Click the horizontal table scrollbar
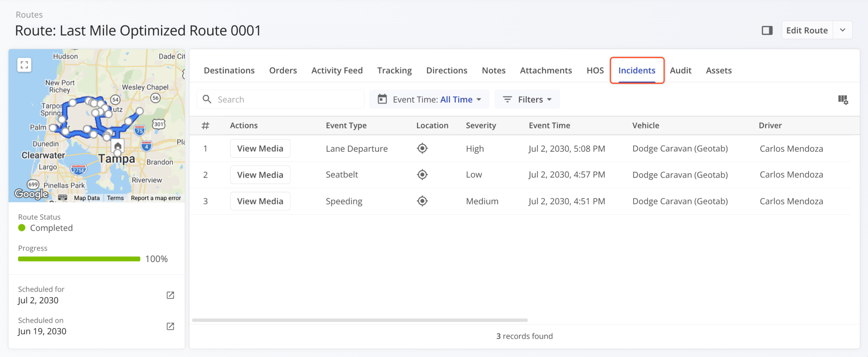This screenshot has width=868, height=357. (360, 320)
